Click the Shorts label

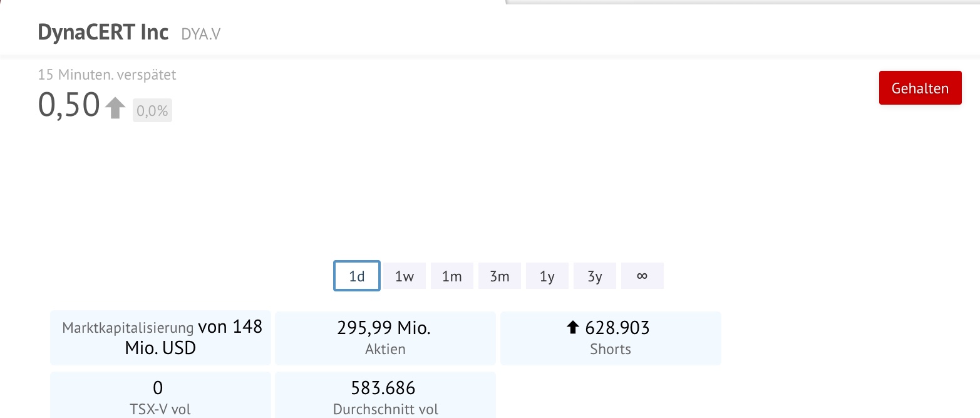[611, 349]
